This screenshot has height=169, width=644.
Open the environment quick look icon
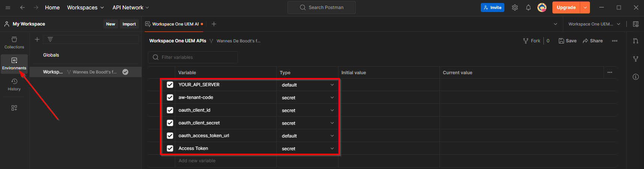click(x=636, y=24)
